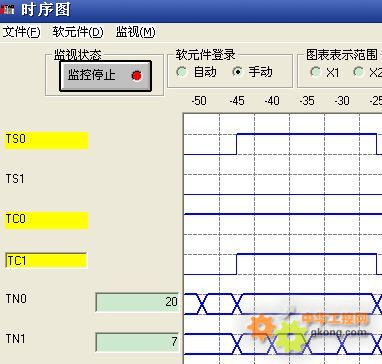Click the 监视状态 group label
This screenshot has width=382, height=364.
[x=78, y=55]
